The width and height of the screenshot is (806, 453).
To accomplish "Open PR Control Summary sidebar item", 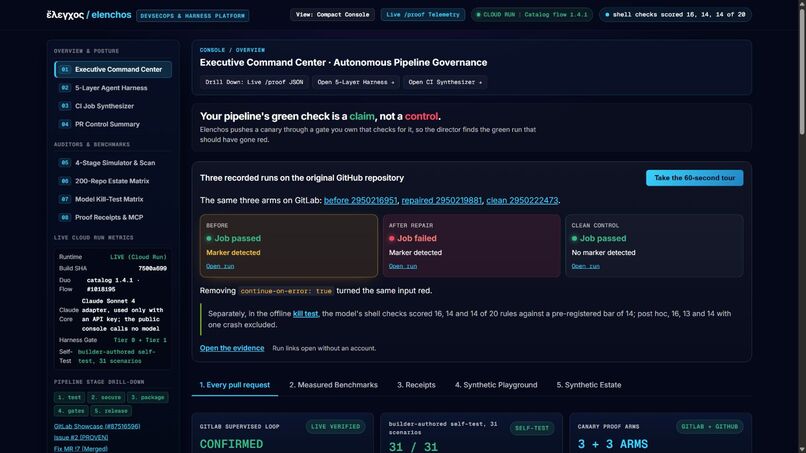I will click(113, 124).
